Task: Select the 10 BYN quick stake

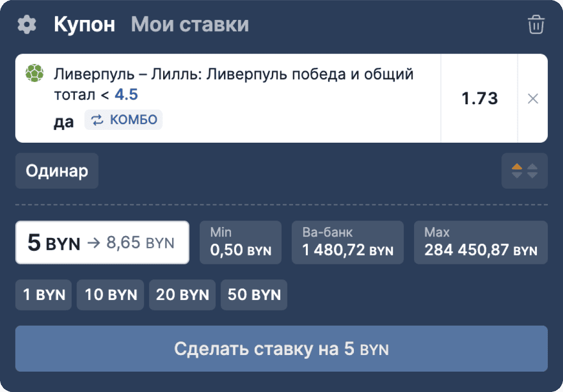Action: click(111, 295)
